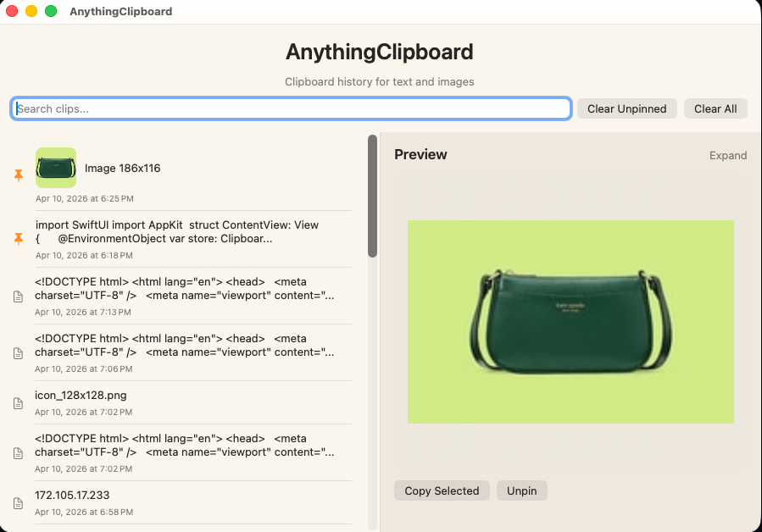Image resolution: width=762 pixels, height=532 pixels.
Task: Click the document icon beside icon_128x128.png
Action: pyautogui.click(x=18, y=403)
